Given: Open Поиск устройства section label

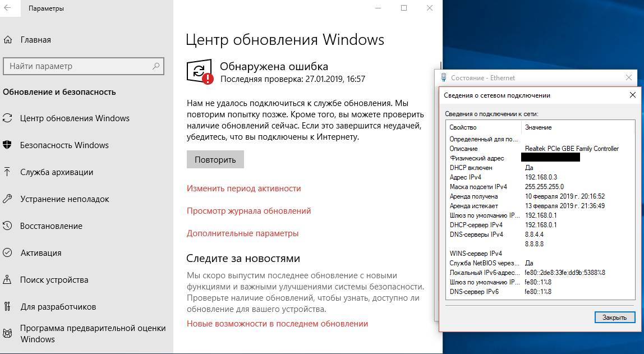Looking at the screenshot, I should [54, 280].
